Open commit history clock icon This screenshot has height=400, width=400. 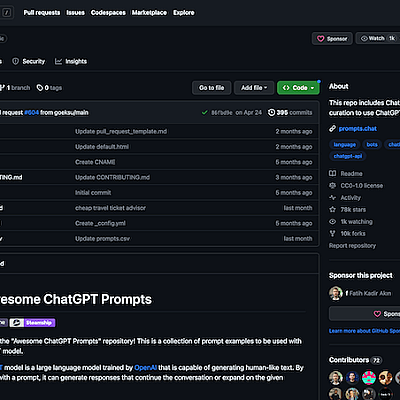point(272,113)
